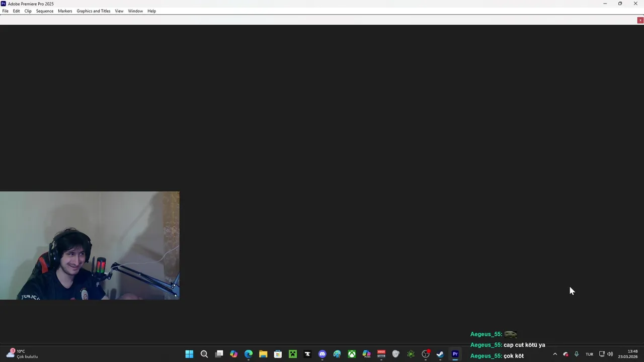Open the Windows Start menu
644x362 pixels.
(x=189, y=354)
